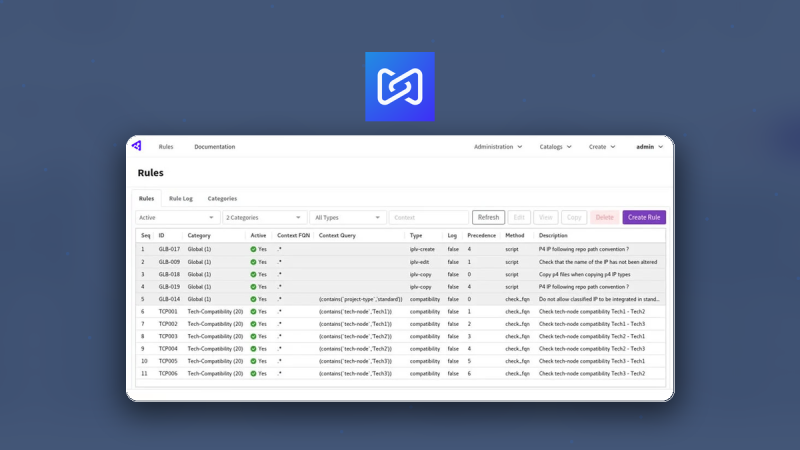
Task: Click the Create Rule button
Action: [644, 217]
